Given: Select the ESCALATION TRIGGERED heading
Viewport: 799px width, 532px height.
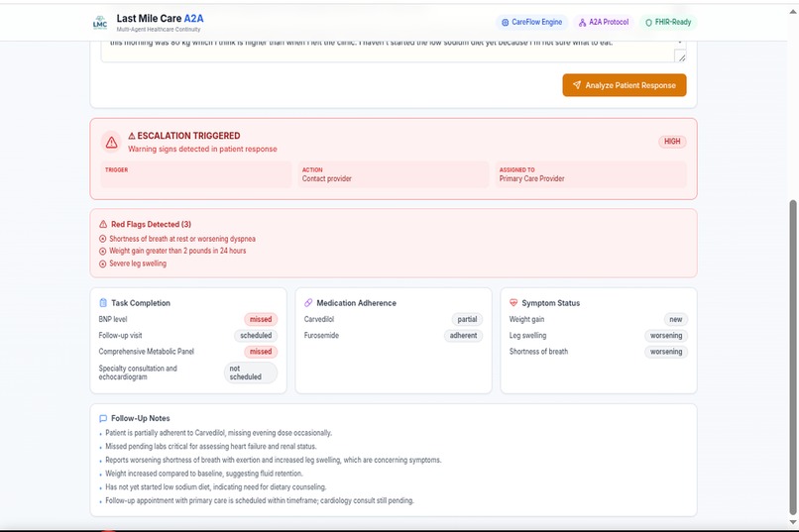Looking at the screenshot, I should [184, 136].
